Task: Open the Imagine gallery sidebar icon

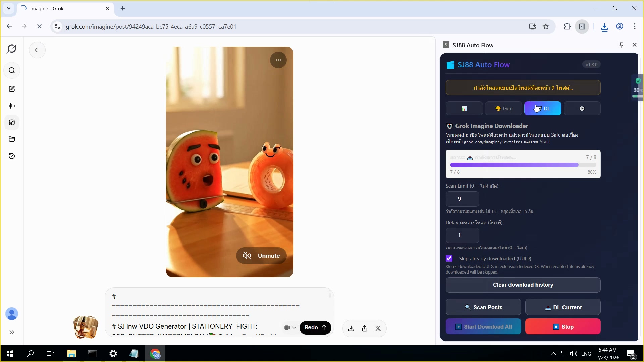Action: pos(12,123)
